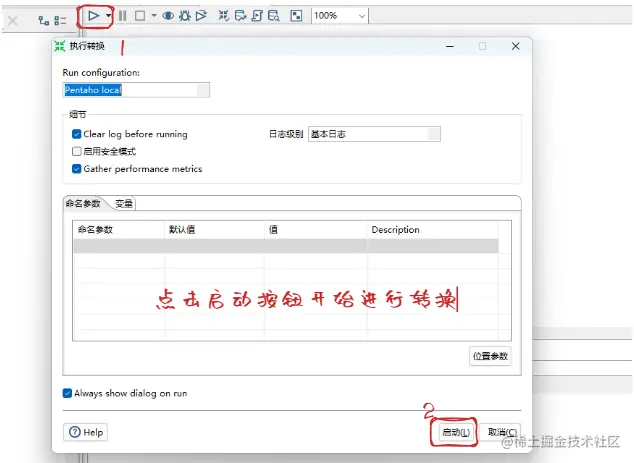Click the Replay transformation icon
634x463 pixels.
click(x=201, y=16)
